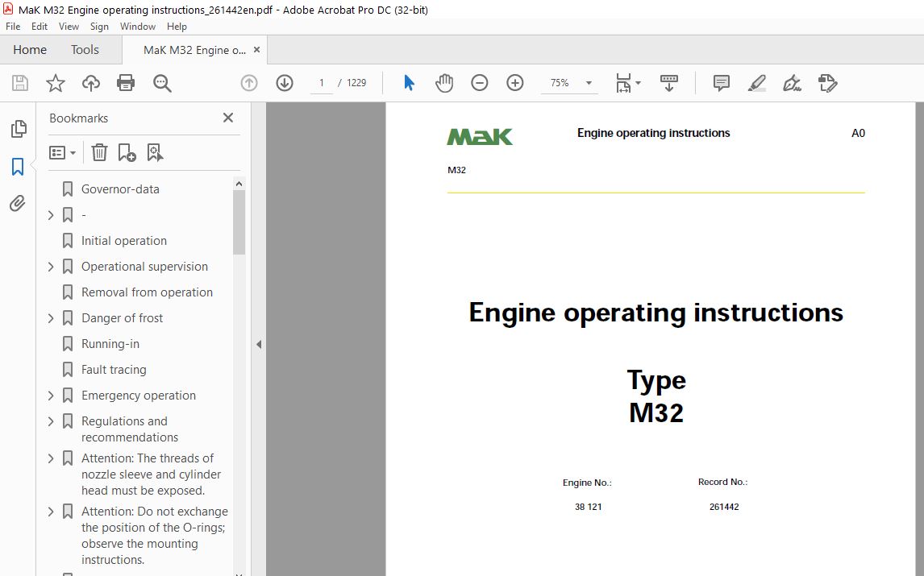924x576 pixels.
Task: Click the Engine No. value 38 121
Action: click(588, 507)
